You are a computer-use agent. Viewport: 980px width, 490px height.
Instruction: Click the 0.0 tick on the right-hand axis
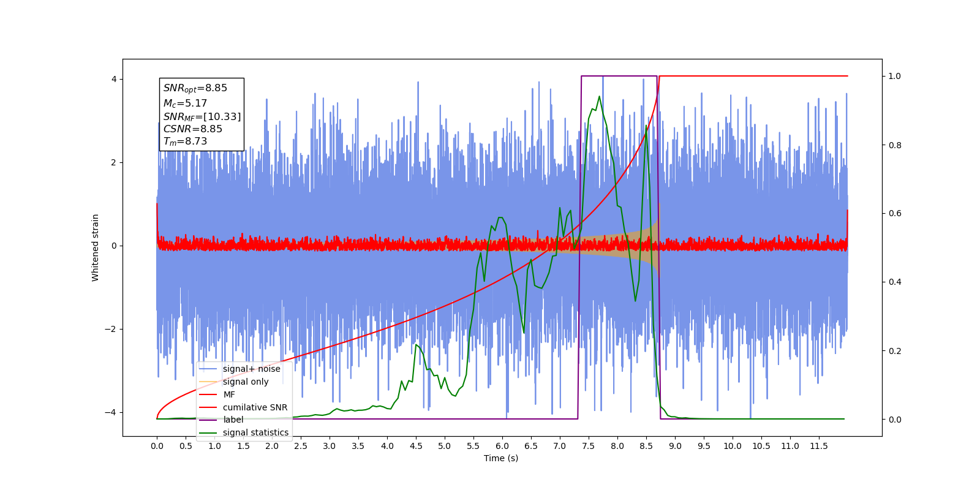coord(895,420)
